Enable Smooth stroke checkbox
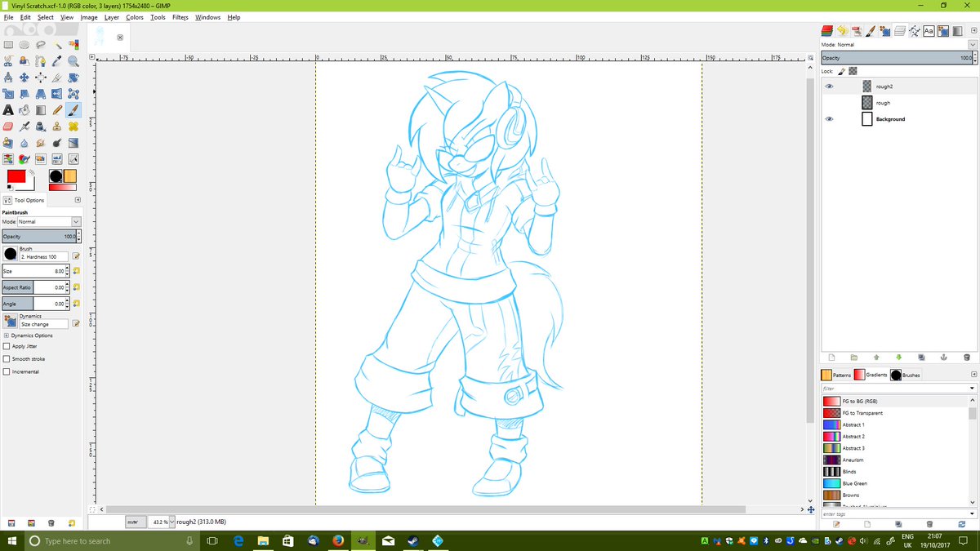This screenshot has height=551, width=980. [x=7, y=359]
